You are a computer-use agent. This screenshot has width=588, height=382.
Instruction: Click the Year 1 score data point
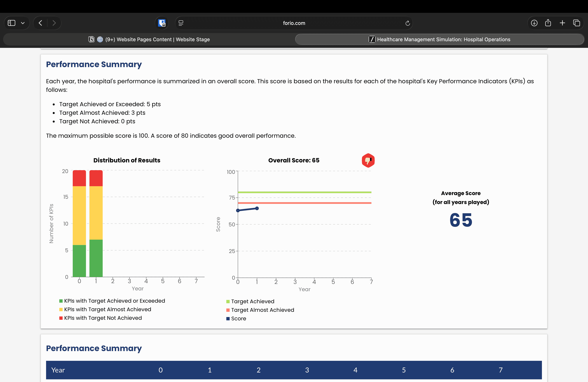[x=257, y=208]
